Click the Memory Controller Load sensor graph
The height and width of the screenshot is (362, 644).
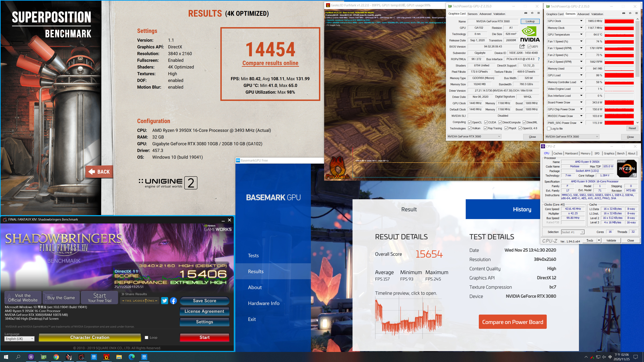click(x=619, y=82)
